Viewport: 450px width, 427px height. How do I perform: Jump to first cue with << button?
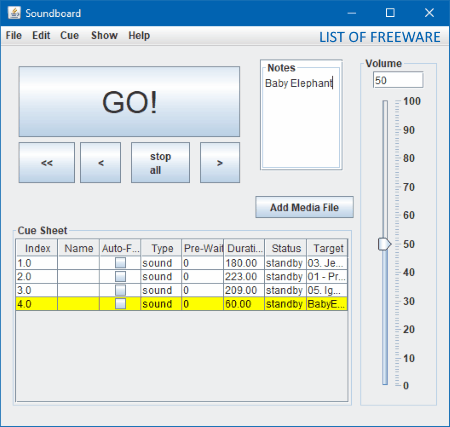(47, 163)
